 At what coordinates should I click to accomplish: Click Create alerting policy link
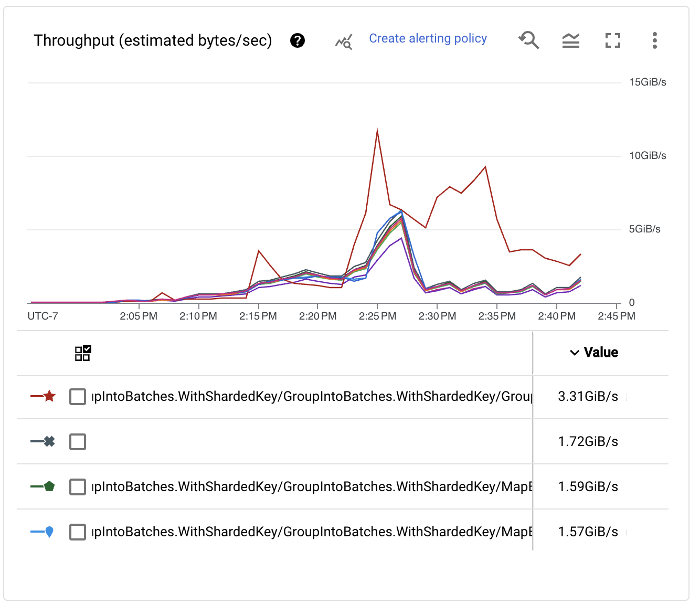tap(428, 38)
